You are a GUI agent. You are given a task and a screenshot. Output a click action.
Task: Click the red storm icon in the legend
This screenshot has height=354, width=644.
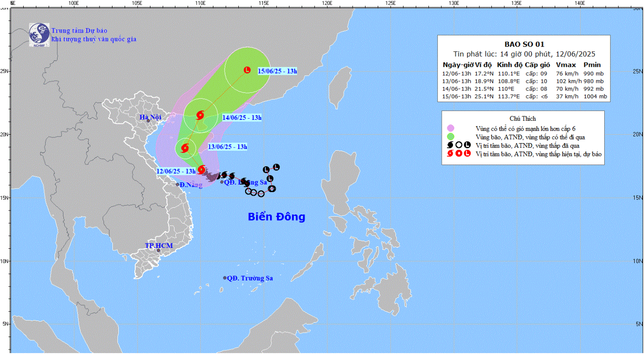(x=450, y=154)
